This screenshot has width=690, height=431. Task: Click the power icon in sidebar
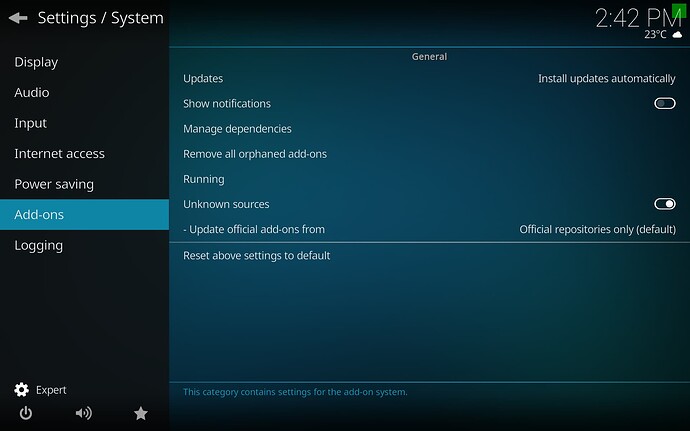point(26,413)
